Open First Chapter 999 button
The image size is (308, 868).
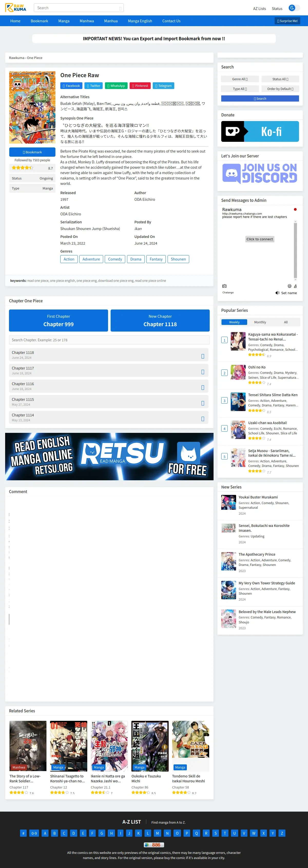click(x=58, y=321)
